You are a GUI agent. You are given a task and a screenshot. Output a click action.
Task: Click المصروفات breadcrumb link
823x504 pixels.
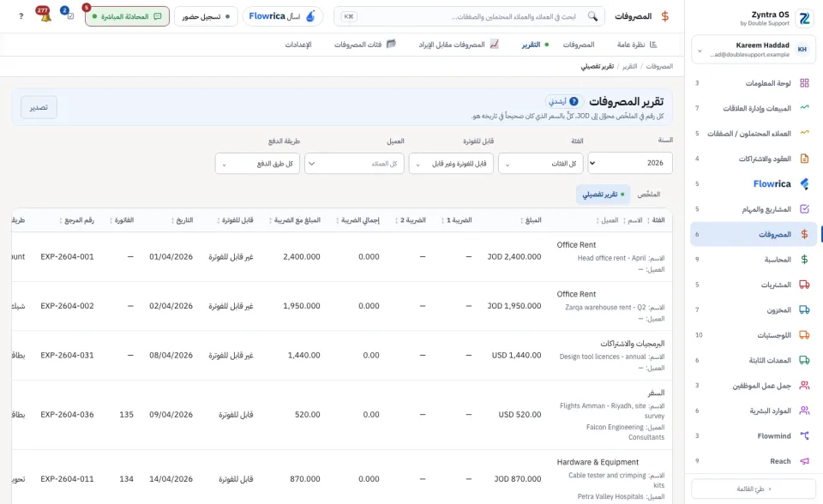click(659, 66)
